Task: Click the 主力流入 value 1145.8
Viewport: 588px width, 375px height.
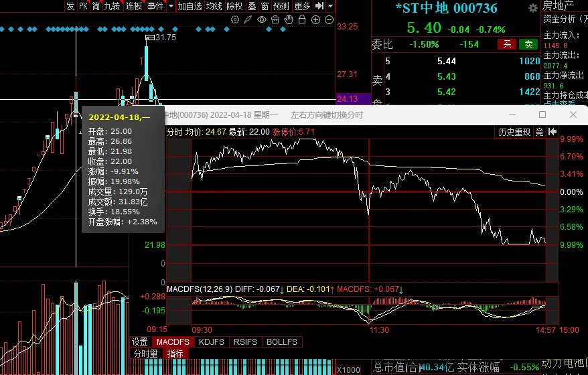Action: [555, 46]
